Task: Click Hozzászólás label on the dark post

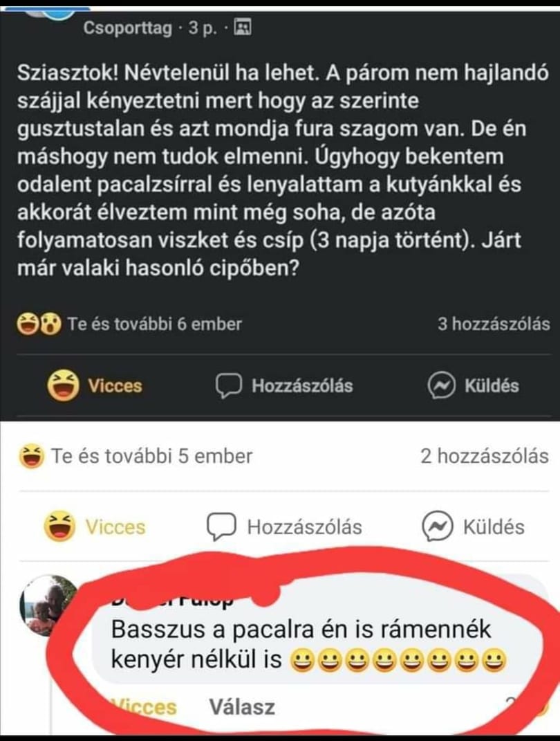Action: pyautogui.click(x=302, y=386)
